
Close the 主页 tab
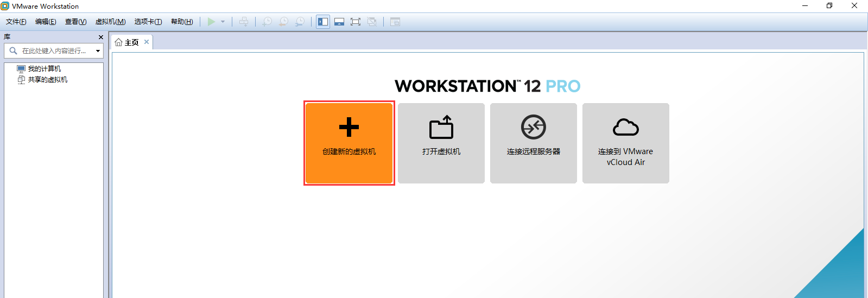tap(147, 42)
